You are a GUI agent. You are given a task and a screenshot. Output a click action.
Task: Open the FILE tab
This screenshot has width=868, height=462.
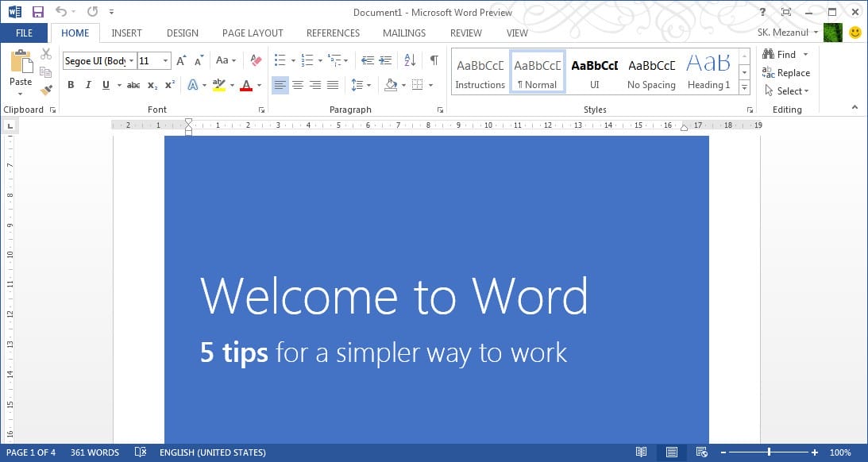[x=24, y=33]
